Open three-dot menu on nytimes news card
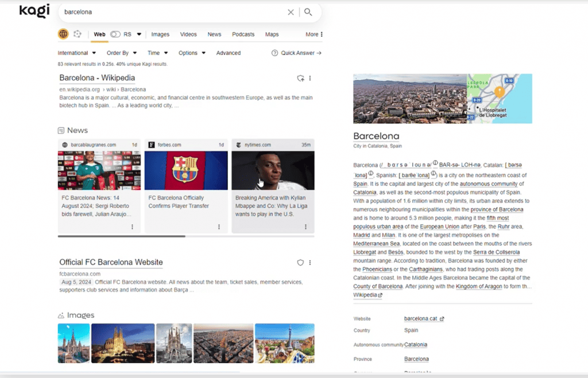 pos(305,227)
